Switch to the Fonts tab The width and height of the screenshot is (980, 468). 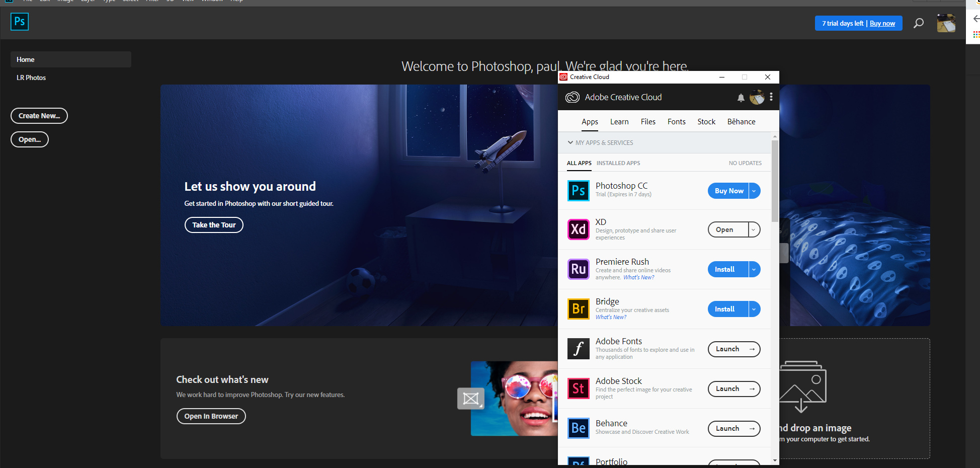point(676,122)
